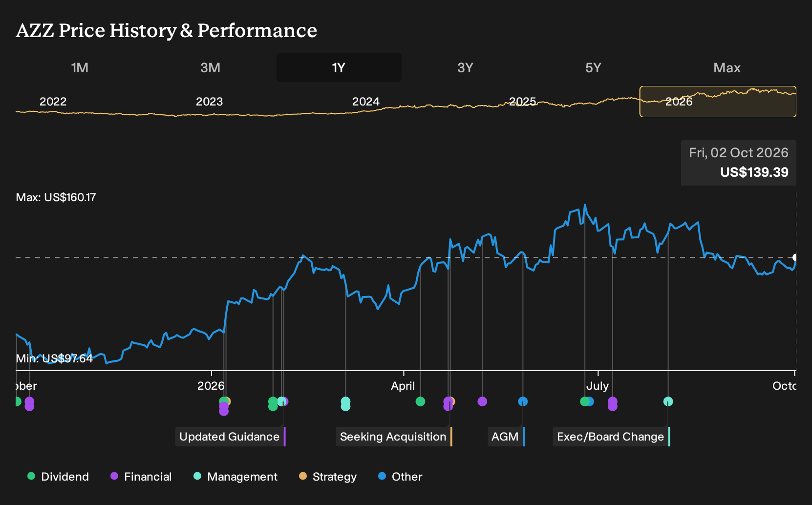This screenshot has height=505, width=812.
Task: Open the Exec/Board Change event label
Action: pyautogui.click(x=611, y=437)
